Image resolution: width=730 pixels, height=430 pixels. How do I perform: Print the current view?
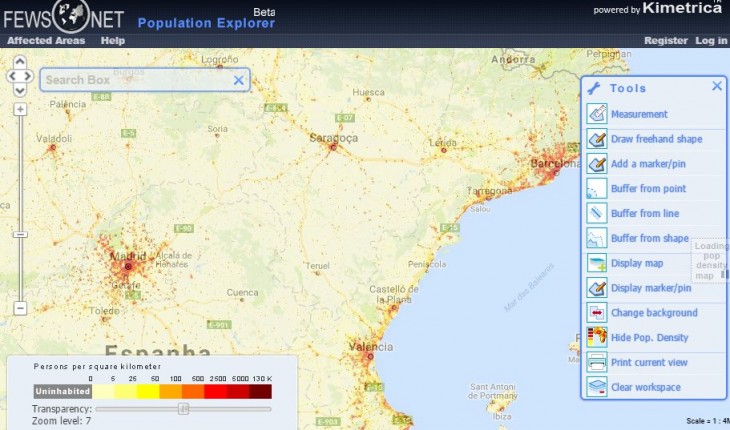pos(597,362)
